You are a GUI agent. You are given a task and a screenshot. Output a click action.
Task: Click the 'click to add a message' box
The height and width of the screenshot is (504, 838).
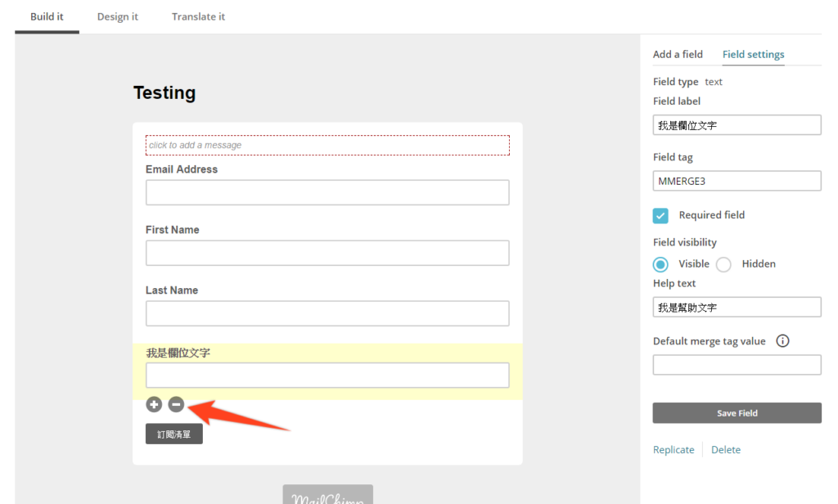click(x=327, y=145)
